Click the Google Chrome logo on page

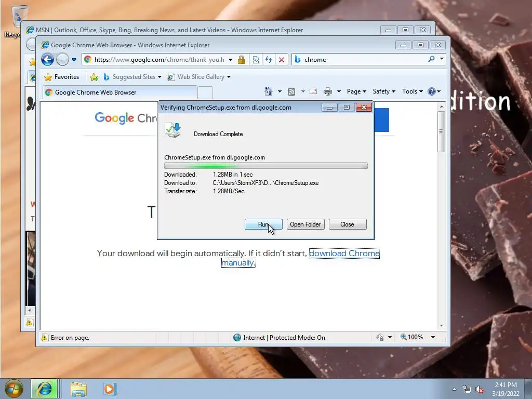tap(125, 118)
